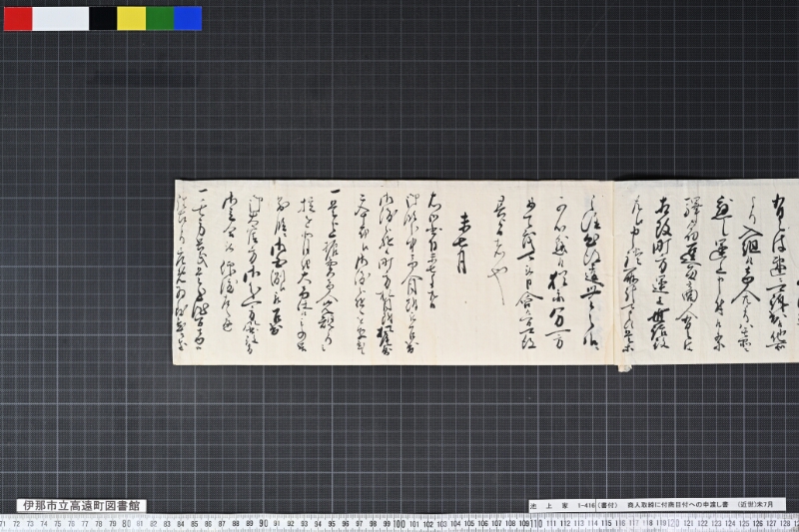Viewport: 799px width, 532px height.
Task: Click the 115 mark on the ruler
Action: tap(606, 524)
